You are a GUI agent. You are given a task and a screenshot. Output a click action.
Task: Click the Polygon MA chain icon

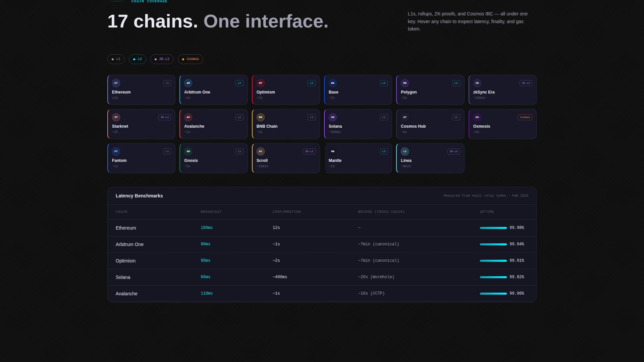pos(405,83)
